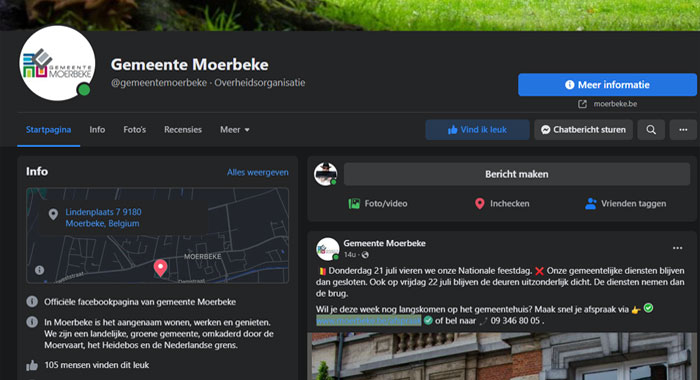Open the Recensies tab
This screenshot has width=700, height=380.
click(x=183, y=129)
